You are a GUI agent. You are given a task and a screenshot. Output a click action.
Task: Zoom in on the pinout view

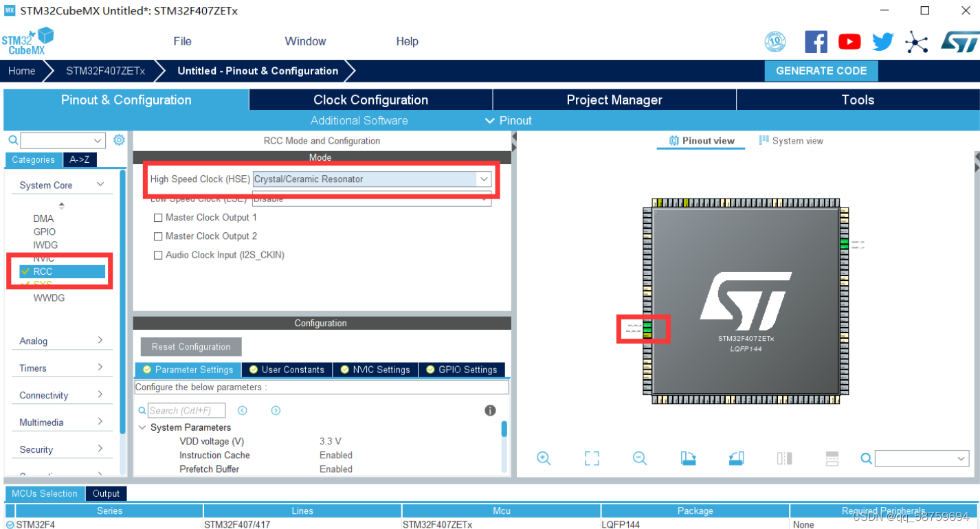coord(544,458)
